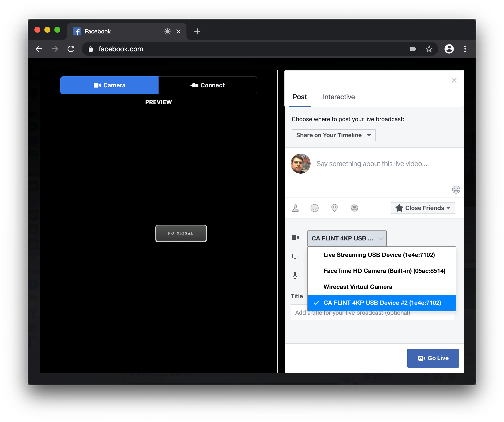The height and width of the screenshot is (422, 504).
Task: Switch to the Connect source tab
Action: (208, 85)
